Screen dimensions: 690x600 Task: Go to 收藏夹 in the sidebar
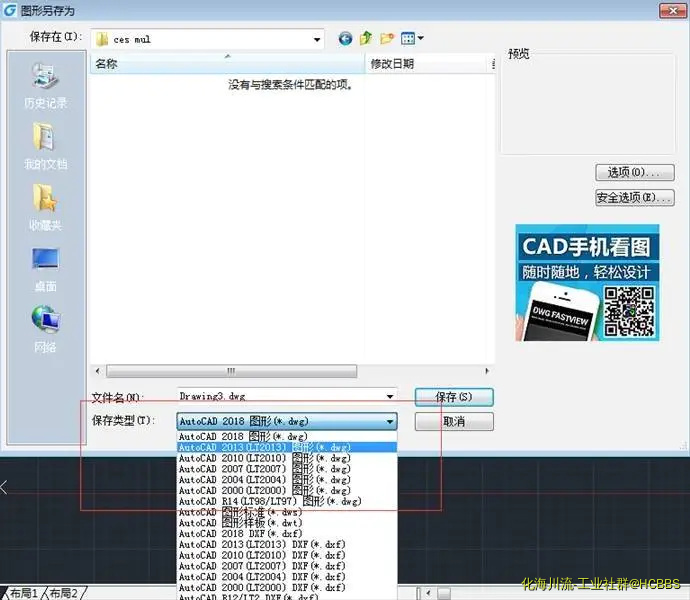45,207
